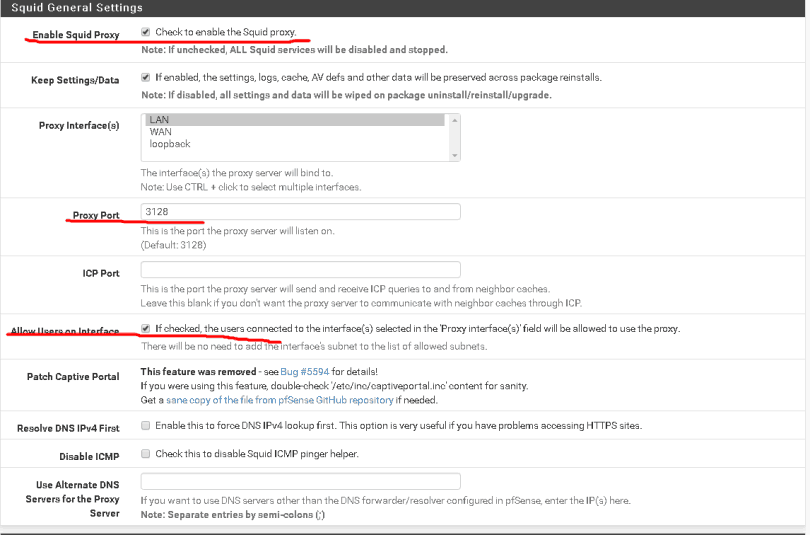Click the Patch Captive Portal label
This screenshot has width=810, height=535.
pyautogui.click(x=73, y=377)
